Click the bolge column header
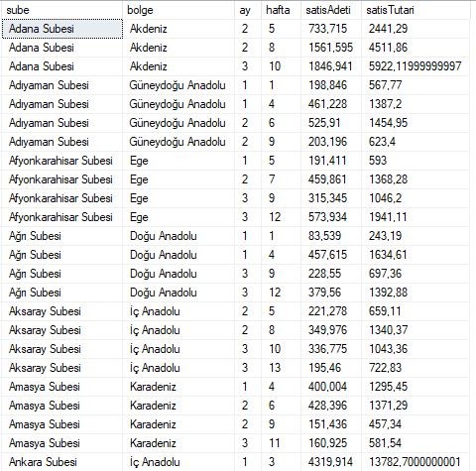The image size is (476, 471). coord(178,10)
